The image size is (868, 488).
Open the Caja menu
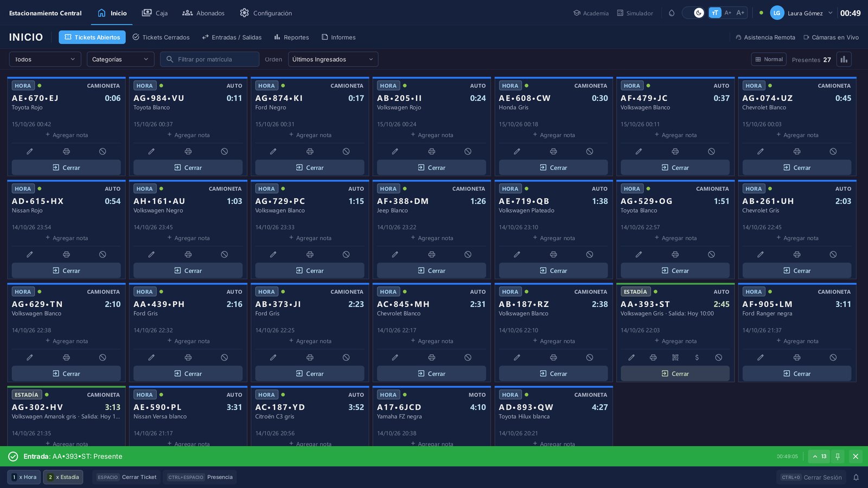(x=155, y=13)
